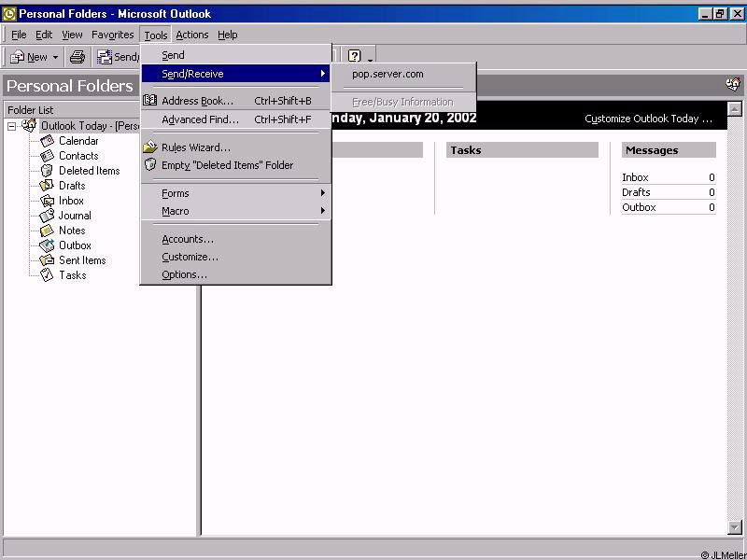This screenshot has height=560, width=747.
Task: Open the File menu
Action: coord(19,35)
